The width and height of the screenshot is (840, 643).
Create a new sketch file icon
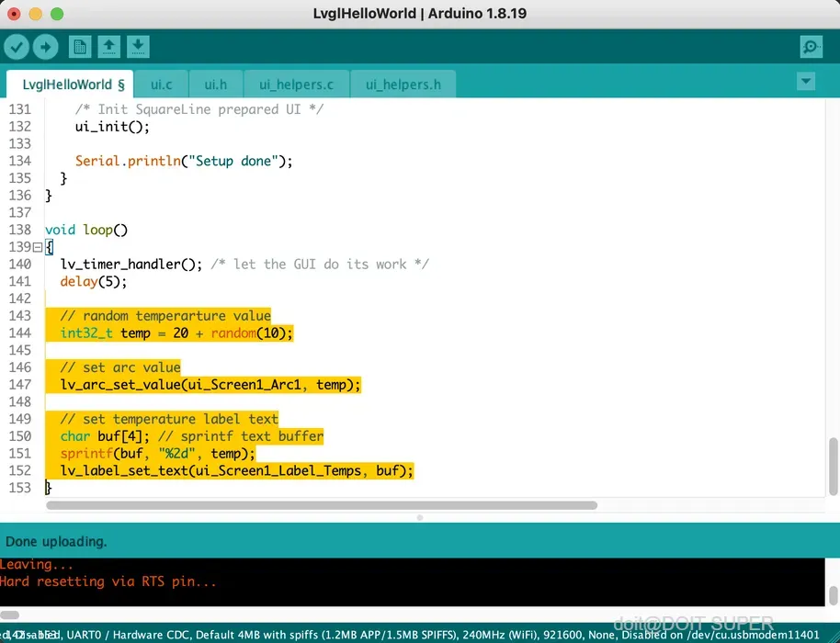pos(80,47)
